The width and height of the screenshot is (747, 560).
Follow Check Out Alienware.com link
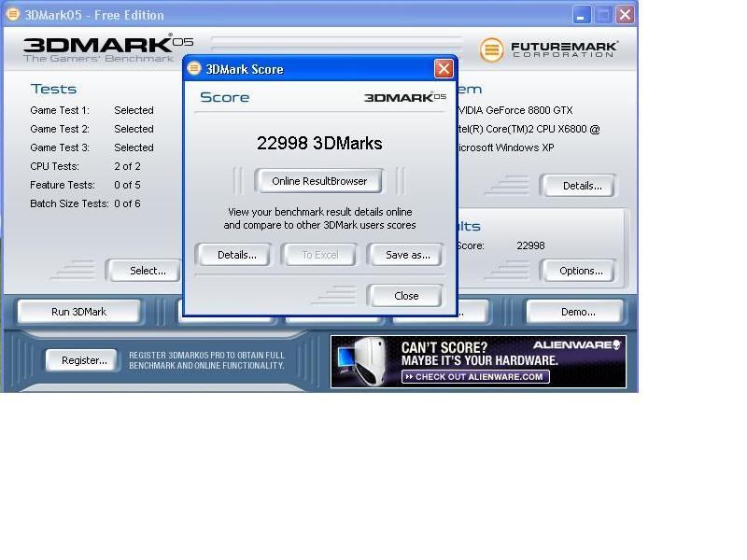(475, 377)
